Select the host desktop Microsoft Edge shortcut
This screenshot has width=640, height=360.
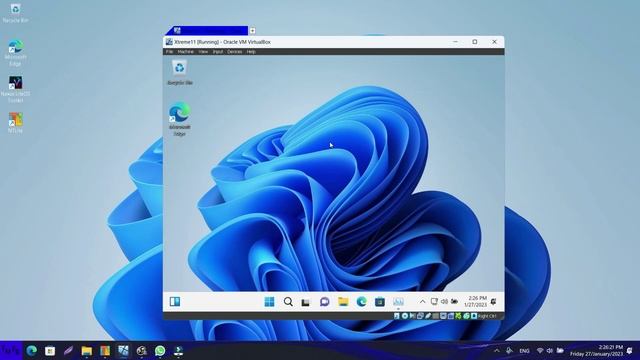[x=15, y=52]
